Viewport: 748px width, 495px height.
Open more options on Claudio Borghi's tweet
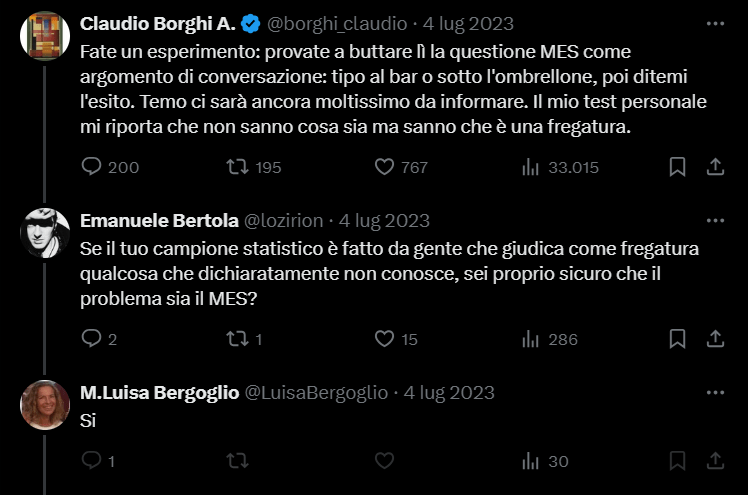715,23
